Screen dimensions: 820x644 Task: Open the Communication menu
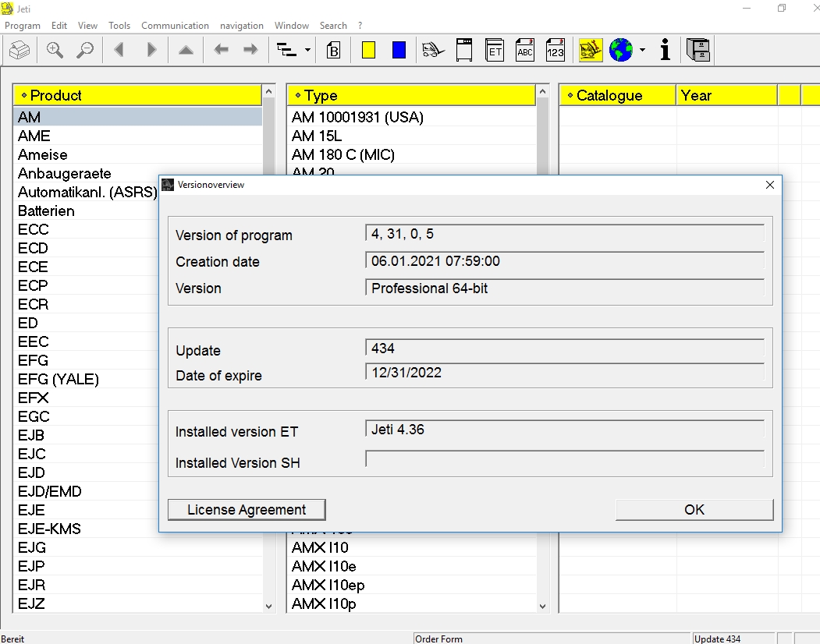tap(175, 25)
